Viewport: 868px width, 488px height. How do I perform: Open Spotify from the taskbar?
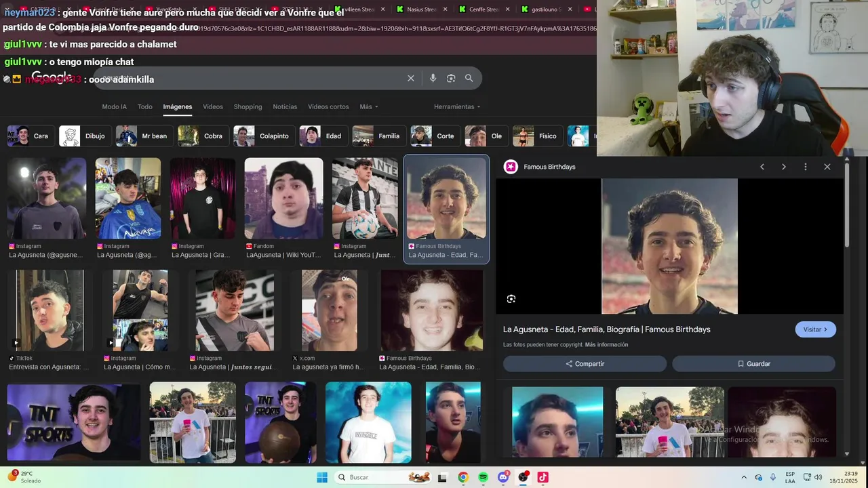coord(483,477)
